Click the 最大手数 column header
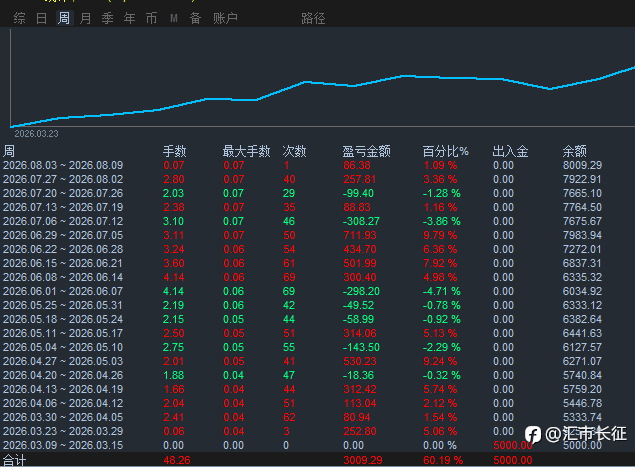 tap(246, 151)
